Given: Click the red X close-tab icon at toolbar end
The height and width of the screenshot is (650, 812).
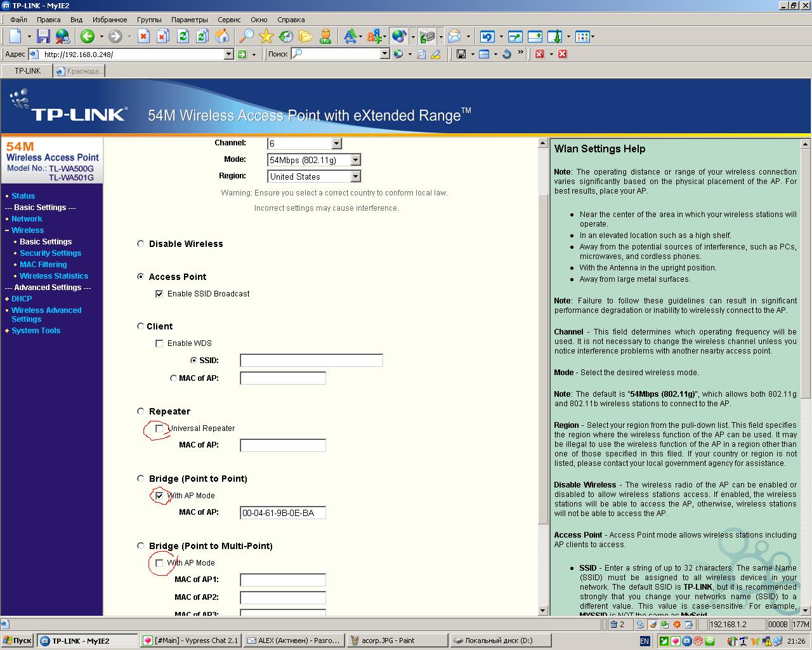Looking at the screenshot, I should point(562,55).
